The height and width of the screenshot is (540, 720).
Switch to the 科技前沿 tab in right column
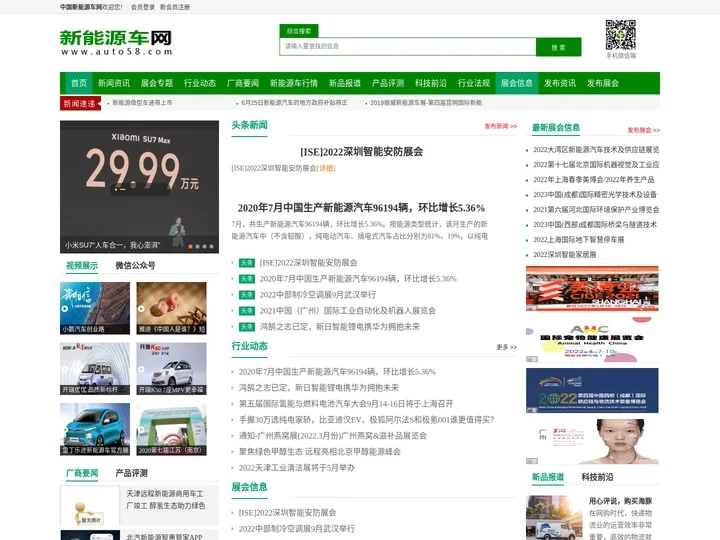597,477
